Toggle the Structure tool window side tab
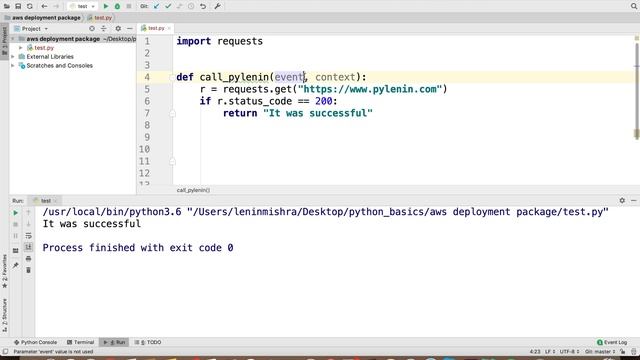 [4, 315]
